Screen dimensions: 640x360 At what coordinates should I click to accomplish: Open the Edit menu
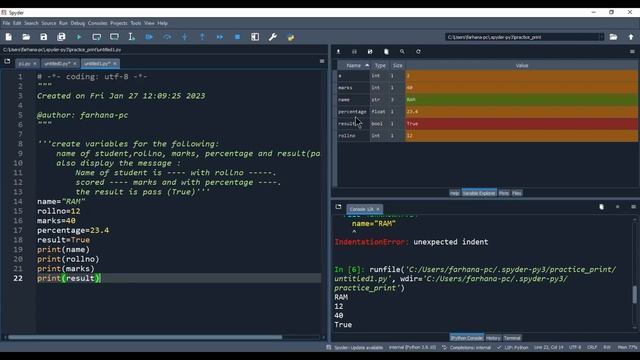pyautogui.click(x=17, y=23)
